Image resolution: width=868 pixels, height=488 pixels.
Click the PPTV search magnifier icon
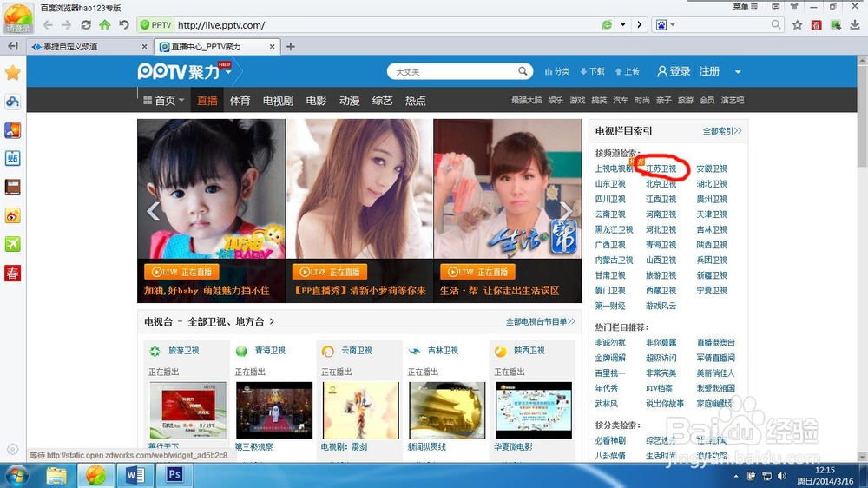(x=523, y=71)
